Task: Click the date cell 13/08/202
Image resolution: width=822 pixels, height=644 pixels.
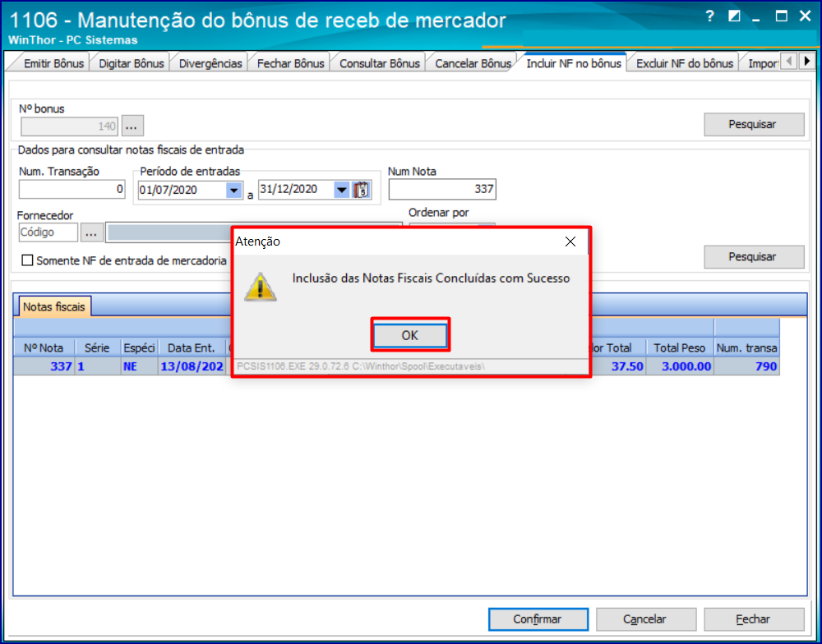Action: pos(192,366)
